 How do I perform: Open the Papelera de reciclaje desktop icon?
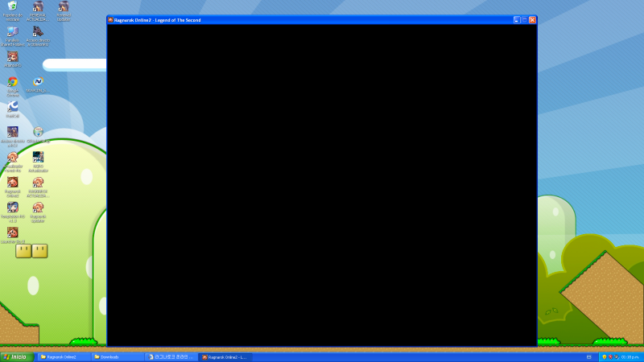pyautogui.click(x=13, y=11)
